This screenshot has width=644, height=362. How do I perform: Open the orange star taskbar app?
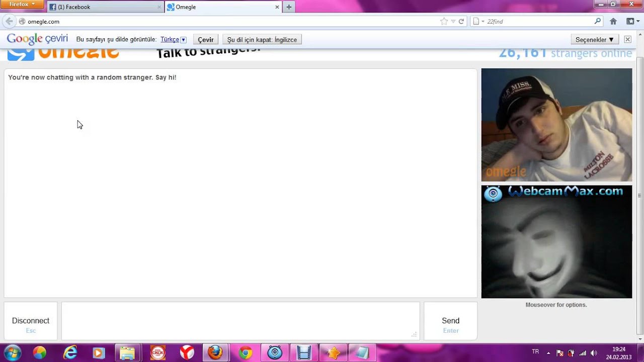333,353
